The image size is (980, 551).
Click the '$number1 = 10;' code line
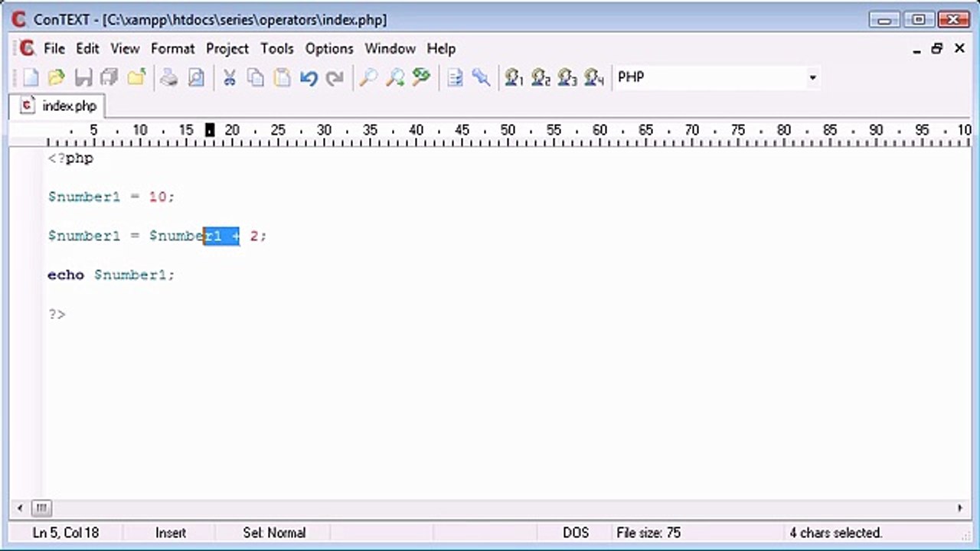pos(111,197)
